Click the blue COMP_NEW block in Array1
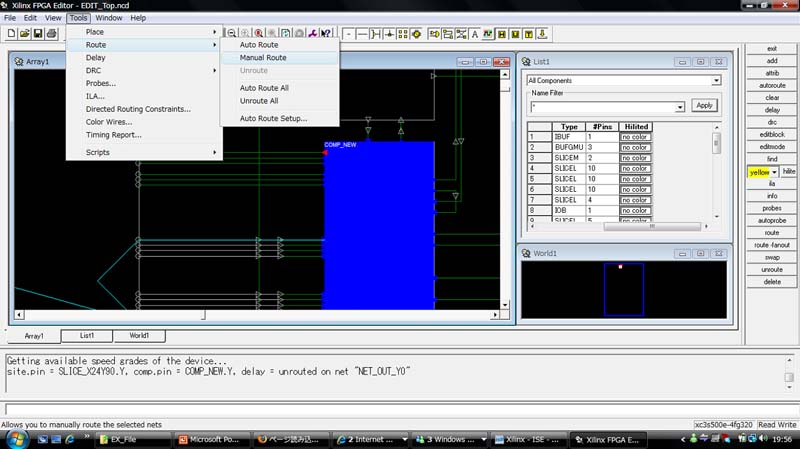This screenshot has height=449, width=800. [379, 225]
